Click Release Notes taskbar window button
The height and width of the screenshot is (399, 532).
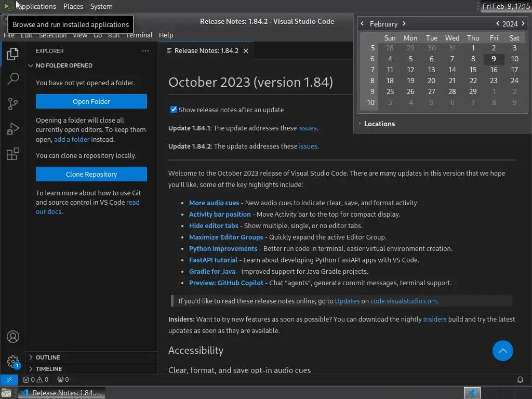(x=61, y=393)
